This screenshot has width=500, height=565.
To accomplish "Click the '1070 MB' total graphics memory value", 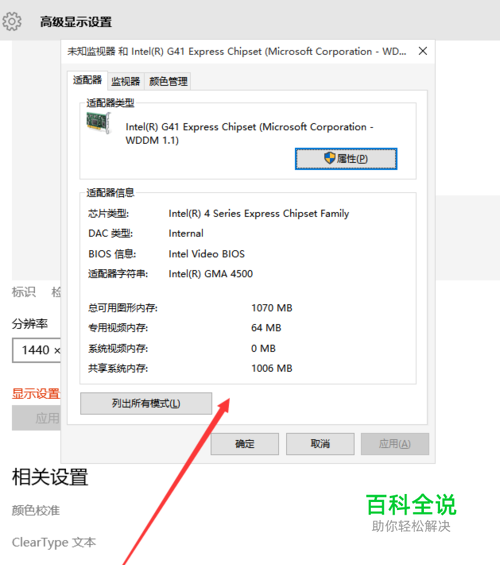I will tap(272, 308).
